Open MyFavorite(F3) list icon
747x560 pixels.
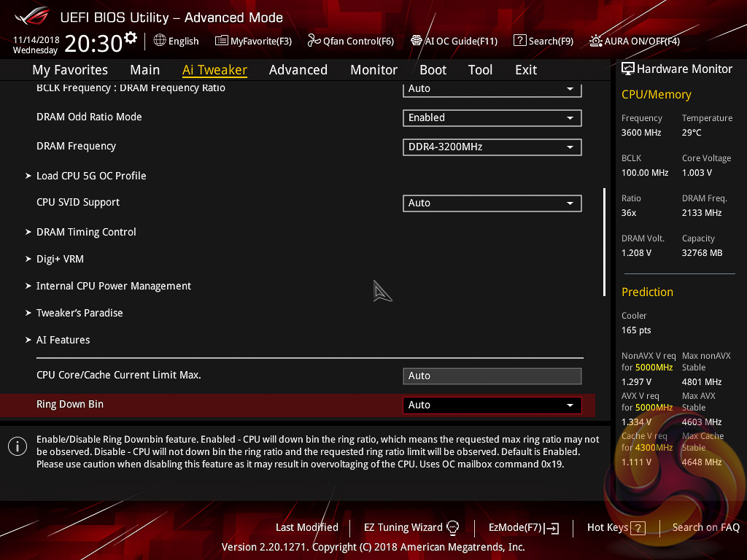click(222, 41)
